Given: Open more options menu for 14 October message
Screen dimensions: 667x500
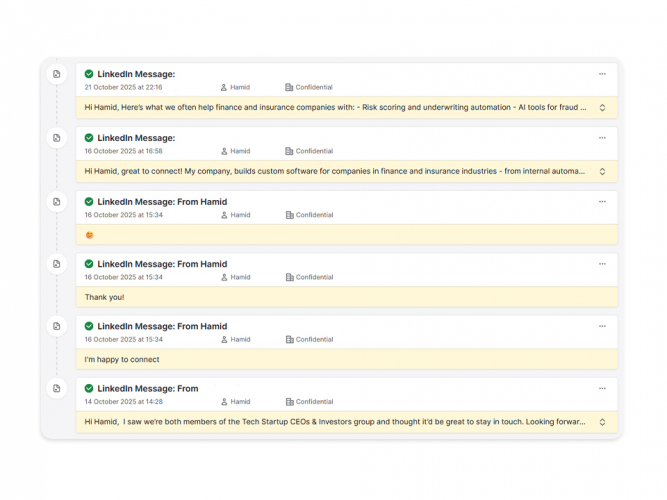Looking at the screenshot, I should click(602, 388).
